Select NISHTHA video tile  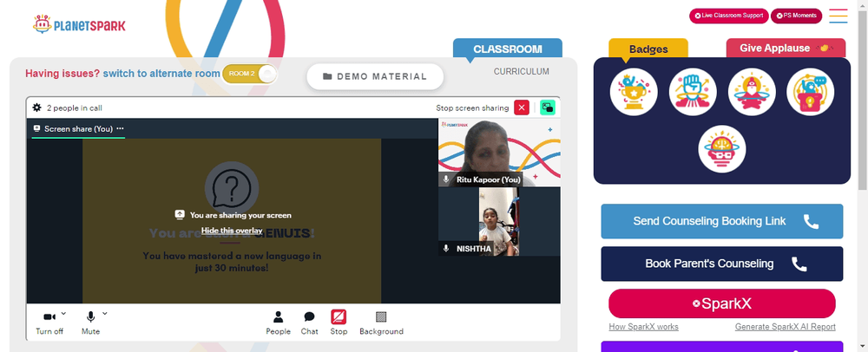499,222
